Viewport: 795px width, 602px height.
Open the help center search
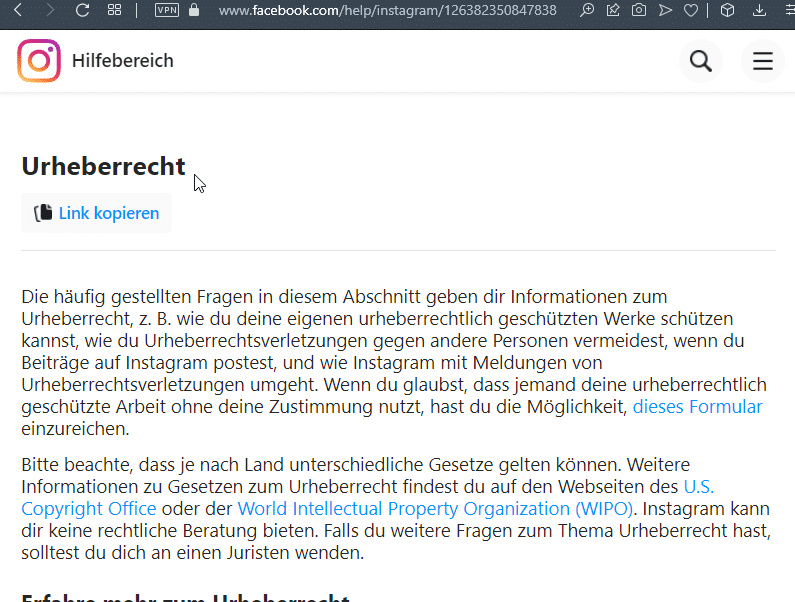coord(701,61)
